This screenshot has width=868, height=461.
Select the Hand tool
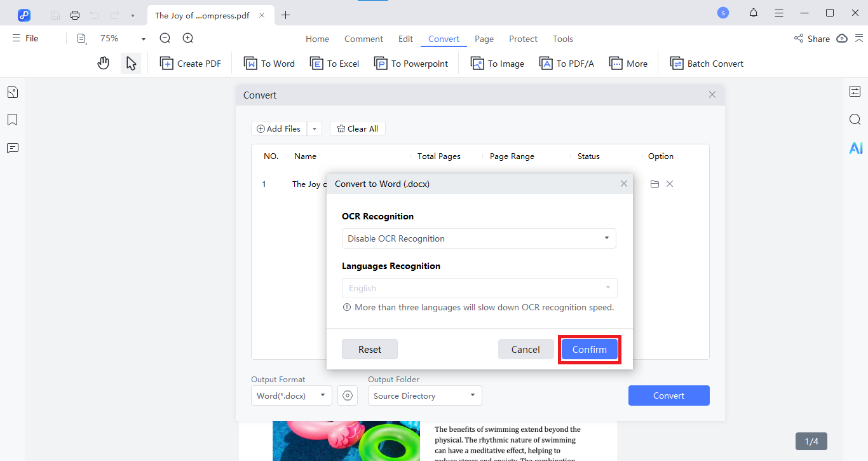click(x=103, y=63)
